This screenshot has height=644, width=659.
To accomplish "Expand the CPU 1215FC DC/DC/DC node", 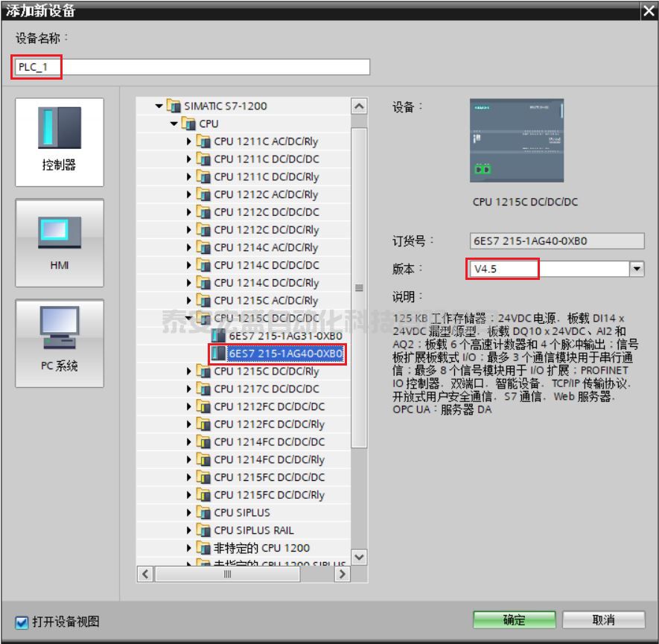I will tap(188, 477).
